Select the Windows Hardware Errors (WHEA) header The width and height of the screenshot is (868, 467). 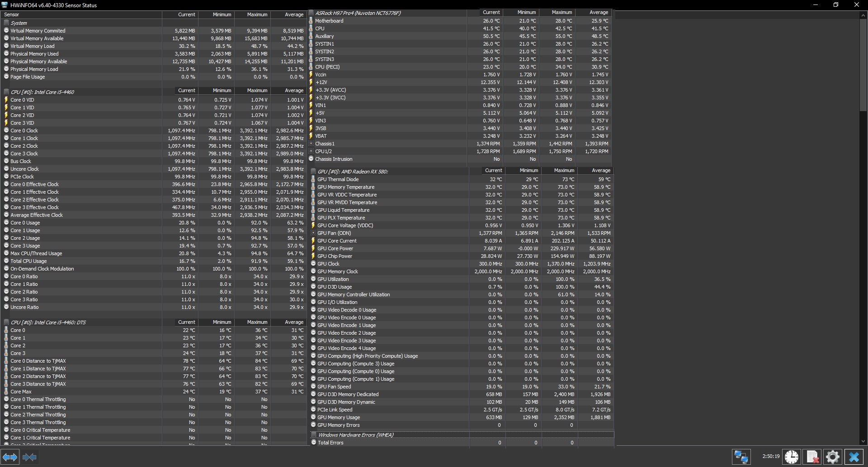(462, 435)
